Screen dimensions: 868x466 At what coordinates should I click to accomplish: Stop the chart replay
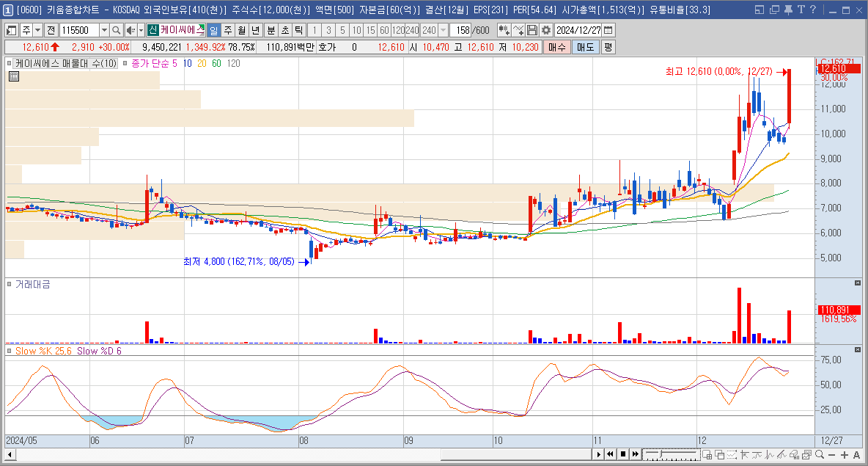[622, 454]
